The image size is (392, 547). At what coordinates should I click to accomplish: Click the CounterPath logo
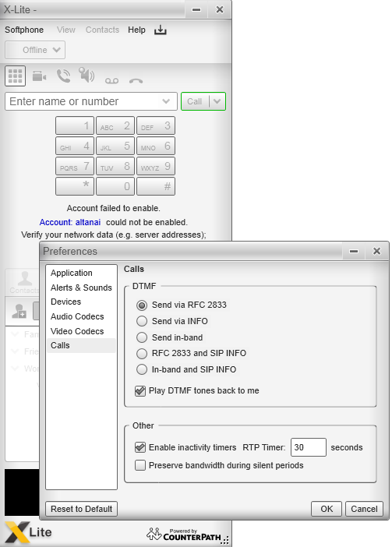188,535
